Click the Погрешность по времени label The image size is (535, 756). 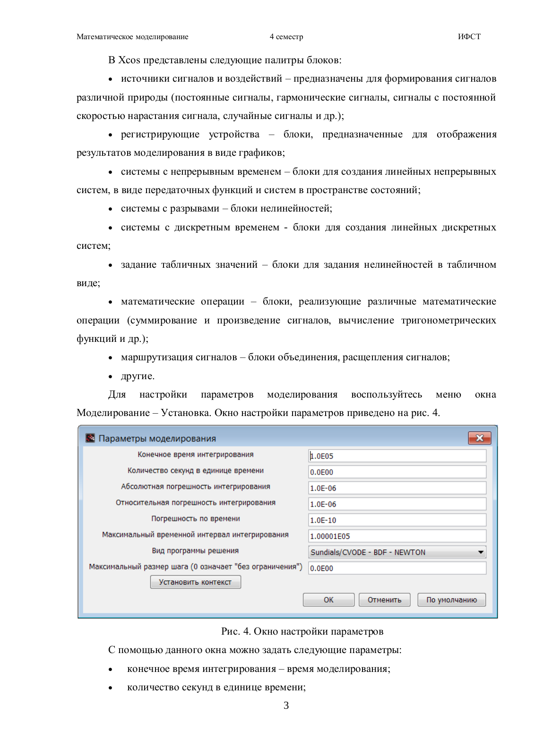coord(196,518)
